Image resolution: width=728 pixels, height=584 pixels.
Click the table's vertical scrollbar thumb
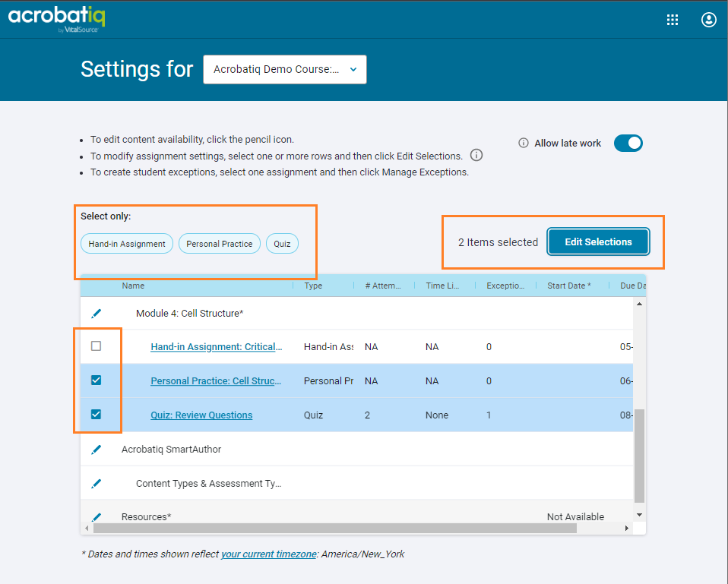[639, 456]
